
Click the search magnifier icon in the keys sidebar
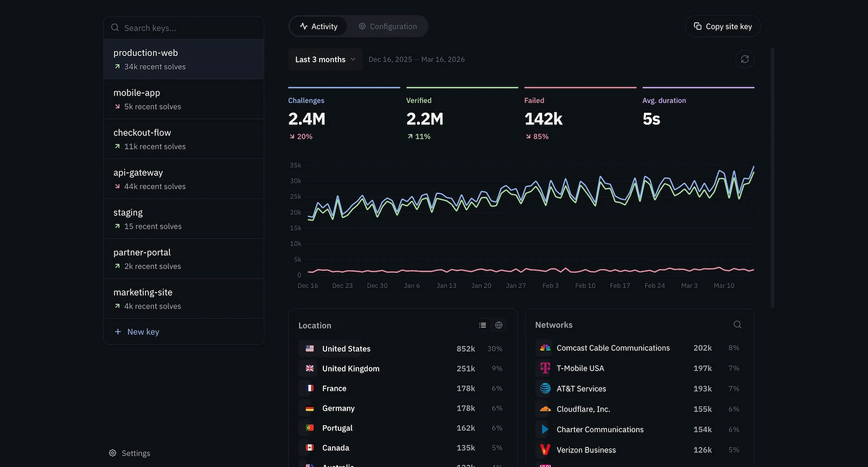point(115,28)
